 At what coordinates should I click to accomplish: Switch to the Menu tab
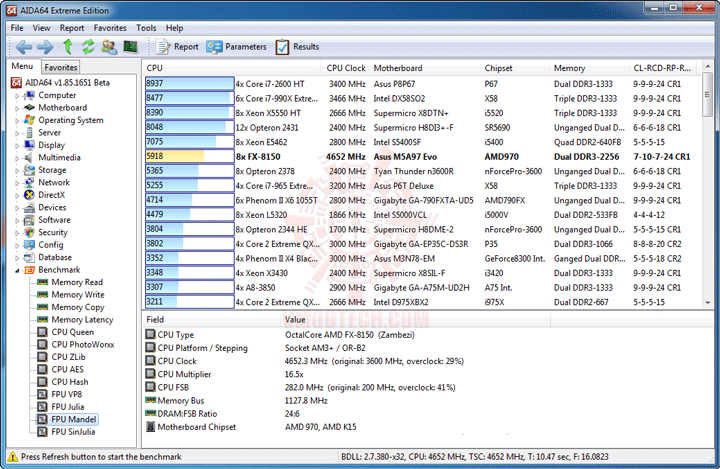tap(22, 66)
